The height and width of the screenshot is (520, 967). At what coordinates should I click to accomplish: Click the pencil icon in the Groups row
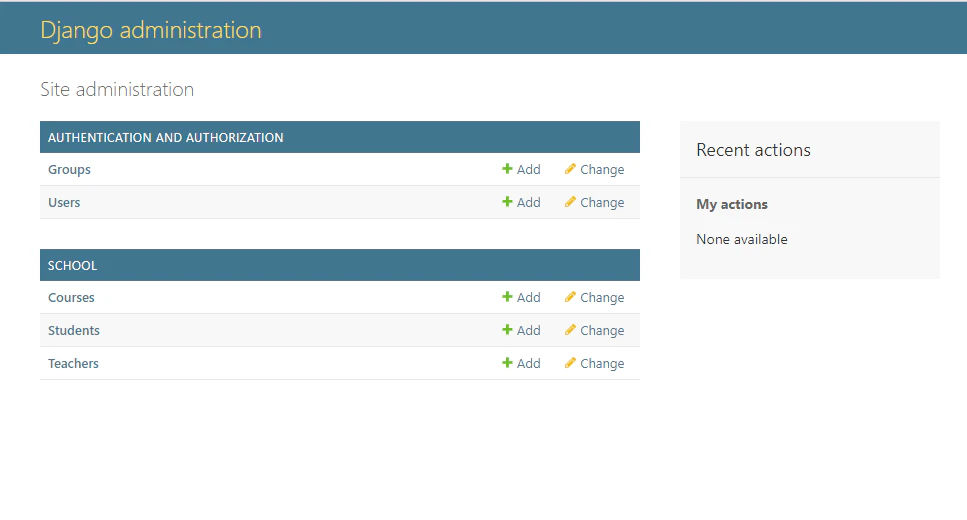570,168
